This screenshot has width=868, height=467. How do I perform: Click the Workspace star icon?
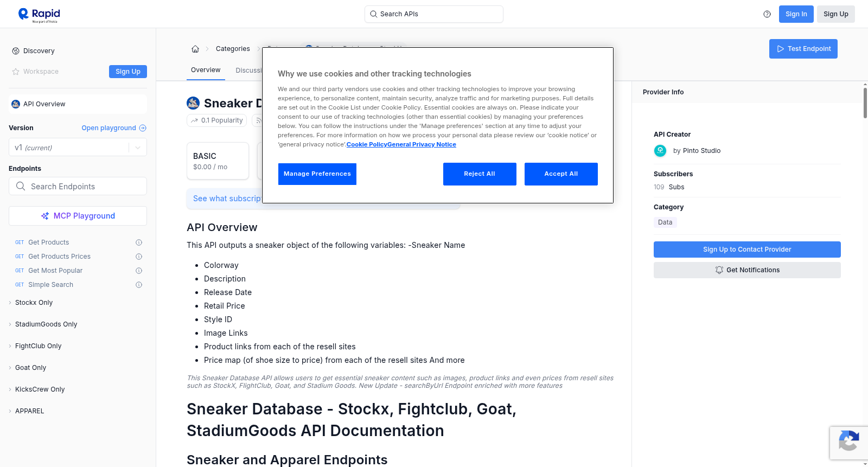[x=16, y=72]
